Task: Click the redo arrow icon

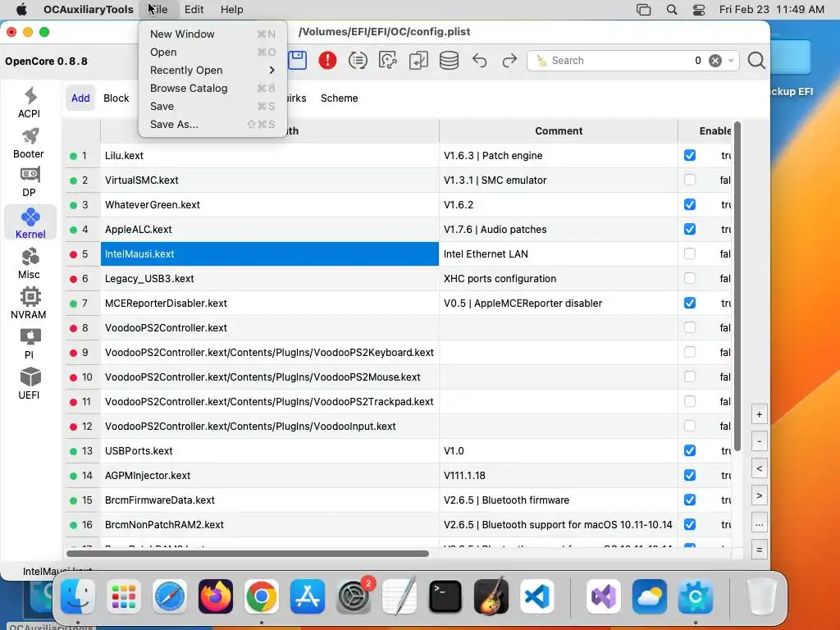Action: (509, 61)
